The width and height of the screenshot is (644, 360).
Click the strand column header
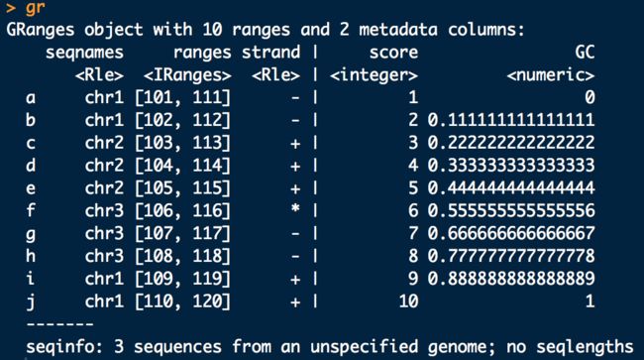click(271, 53)
